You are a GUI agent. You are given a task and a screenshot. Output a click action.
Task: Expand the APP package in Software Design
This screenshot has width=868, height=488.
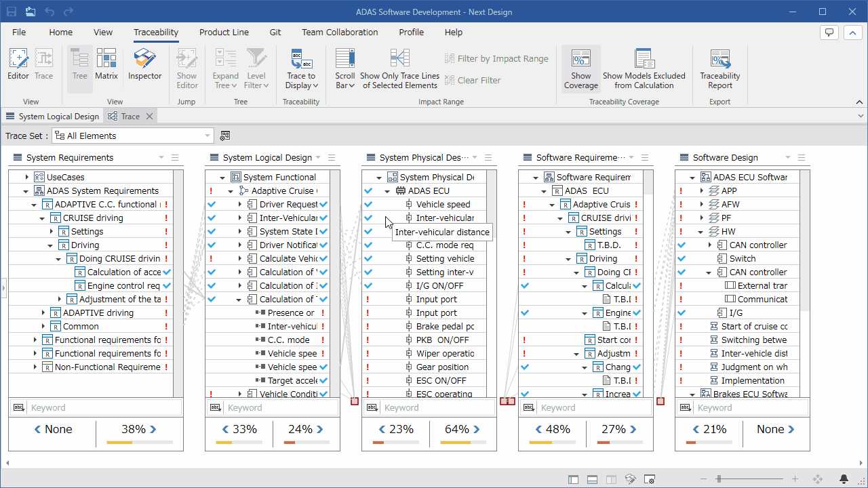702,191
